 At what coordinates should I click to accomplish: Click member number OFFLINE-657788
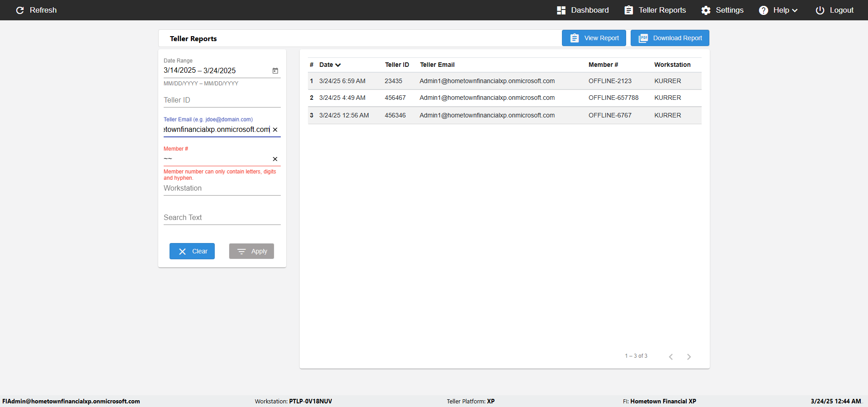[613, 98]
